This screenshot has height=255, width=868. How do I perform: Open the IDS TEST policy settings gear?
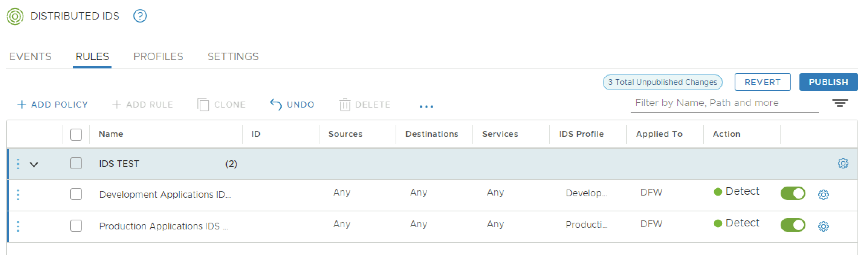[x=843, y=163]
